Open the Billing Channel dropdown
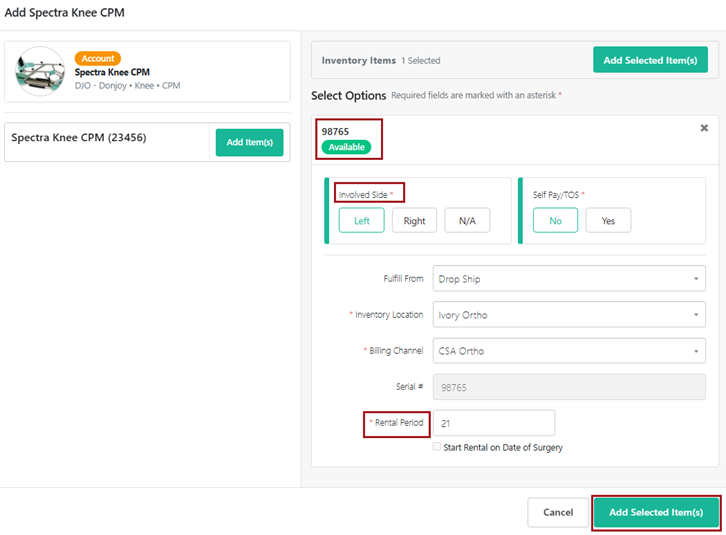This screenshot has width=726, height=535. coord(568,351)
